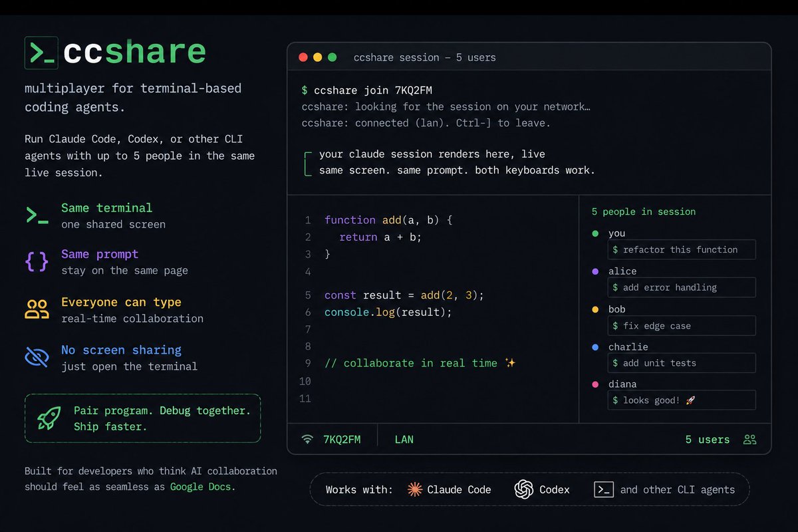Click the 'connected (lan). Ctrl-] to leave.' line
Image resolution: width=798 pixels, height=532 pixels.
tap(426, 123)
